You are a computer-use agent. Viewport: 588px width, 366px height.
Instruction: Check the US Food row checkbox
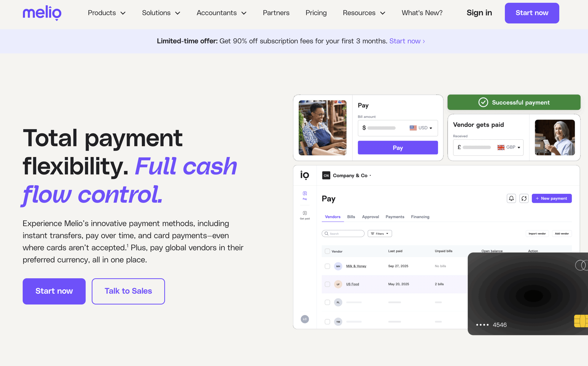click(327, 284)
